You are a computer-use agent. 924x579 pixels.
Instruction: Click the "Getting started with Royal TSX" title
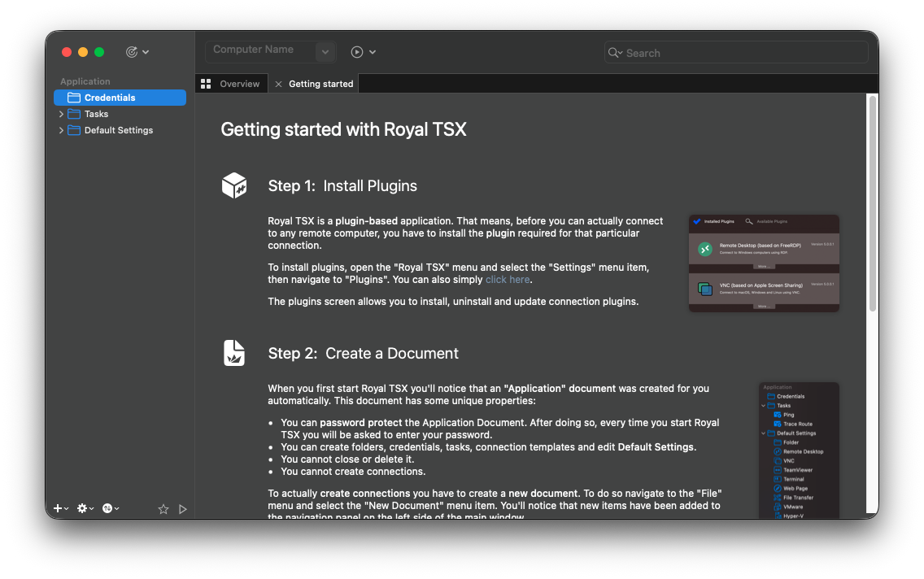[x=343, y=129]
